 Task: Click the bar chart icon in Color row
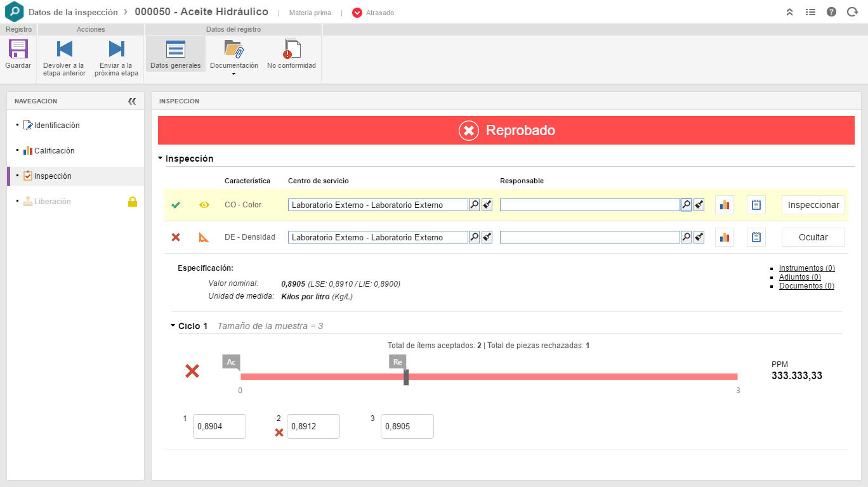coord(724,205)
